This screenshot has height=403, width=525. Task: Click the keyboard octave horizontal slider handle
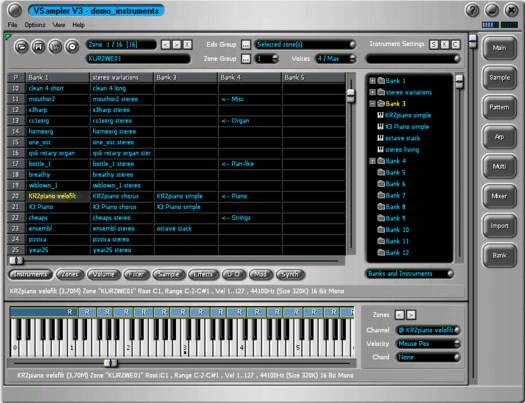click(x=110, y=363)
